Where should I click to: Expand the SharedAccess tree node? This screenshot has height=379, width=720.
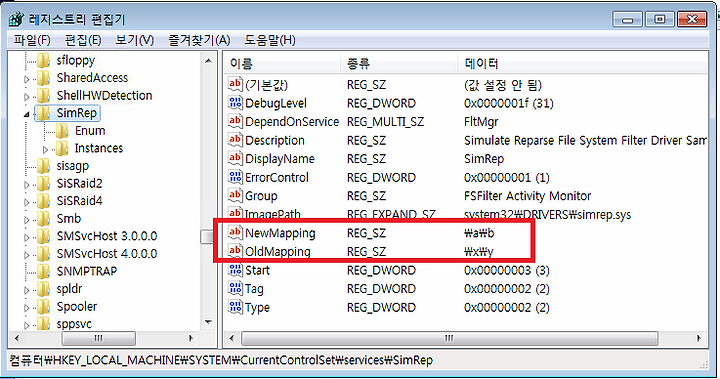tap(27, 79)
